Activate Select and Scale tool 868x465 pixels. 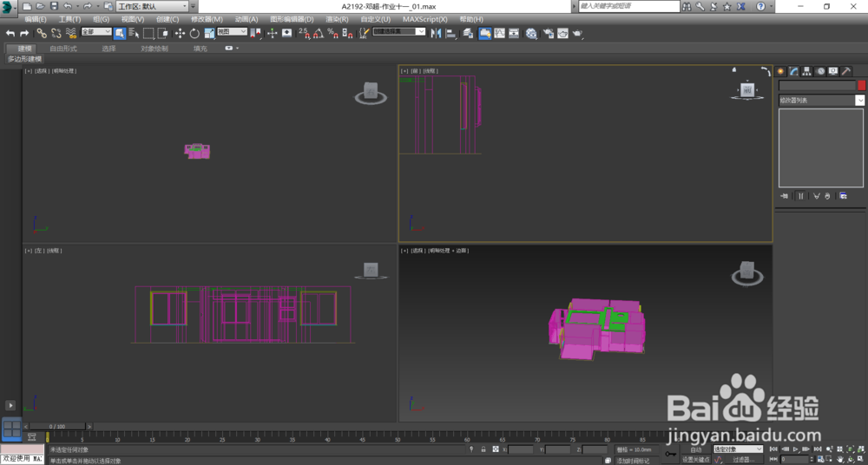tap(209, 33)
